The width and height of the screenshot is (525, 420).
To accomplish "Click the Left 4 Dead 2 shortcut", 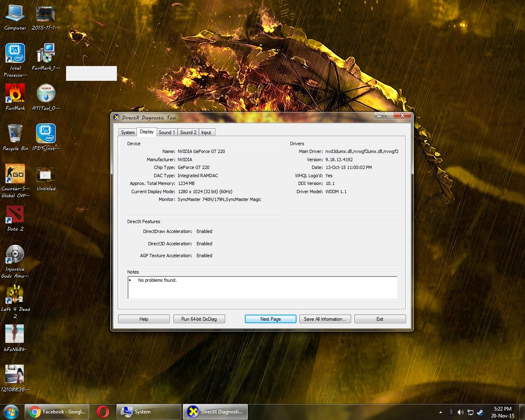I will [x=15, y=301].
